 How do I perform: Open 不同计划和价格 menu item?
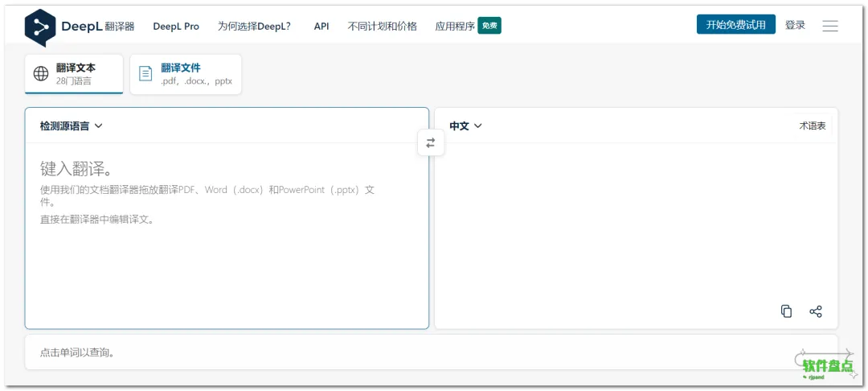[x=382, y=26]
